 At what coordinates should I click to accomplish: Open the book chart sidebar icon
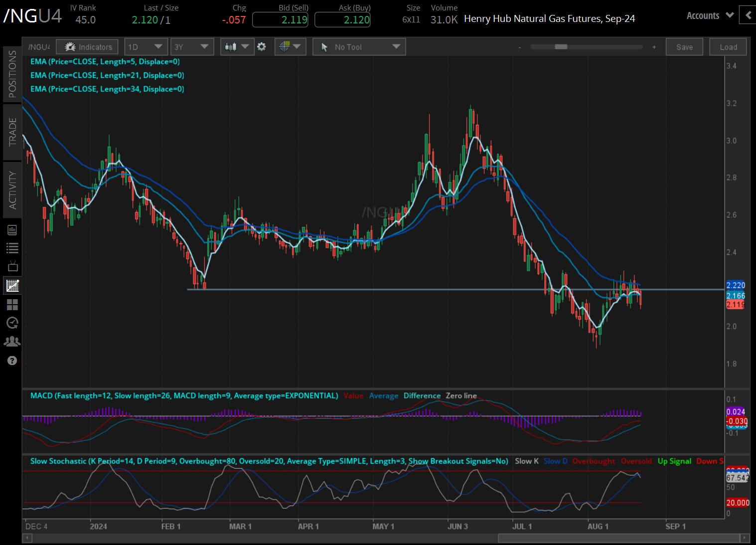(x=12, y=230)
